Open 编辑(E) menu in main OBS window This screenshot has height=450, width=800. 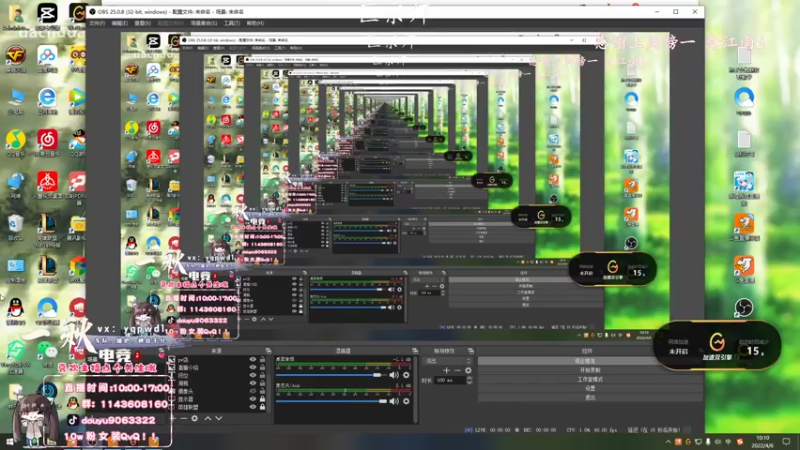point(120,23)
